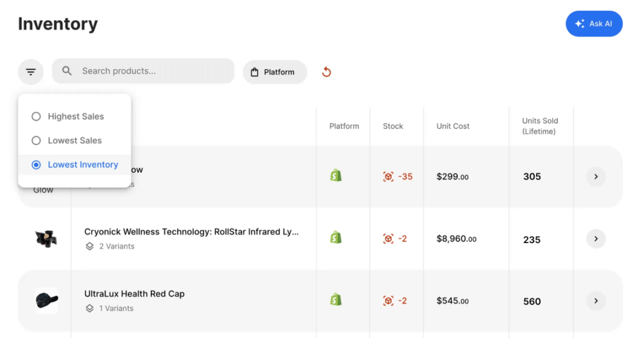Click the -35 low stock warning icon
Viewport: 644px width, 338px height.
pyautogui.click(x=388, y=176)
